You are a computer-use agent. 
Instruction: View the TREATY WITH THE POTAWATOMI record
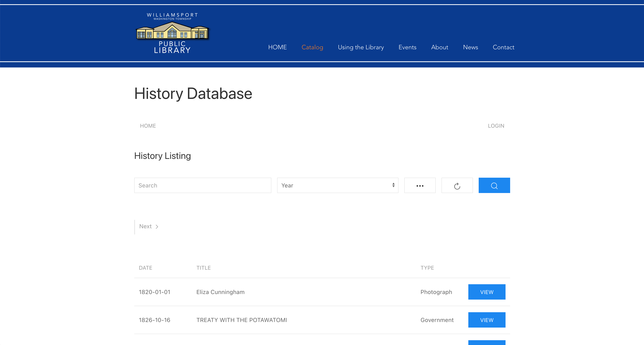487,320
